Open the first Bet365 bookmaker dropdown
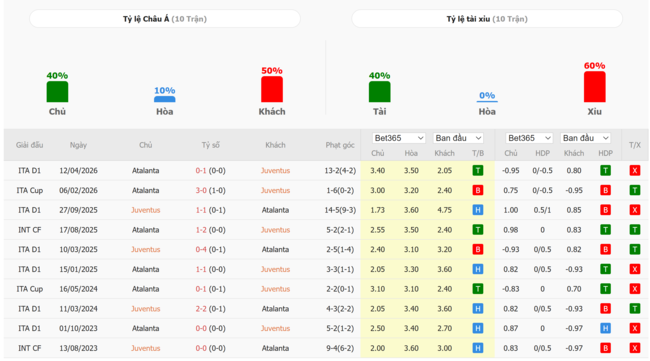 (399, 138)
